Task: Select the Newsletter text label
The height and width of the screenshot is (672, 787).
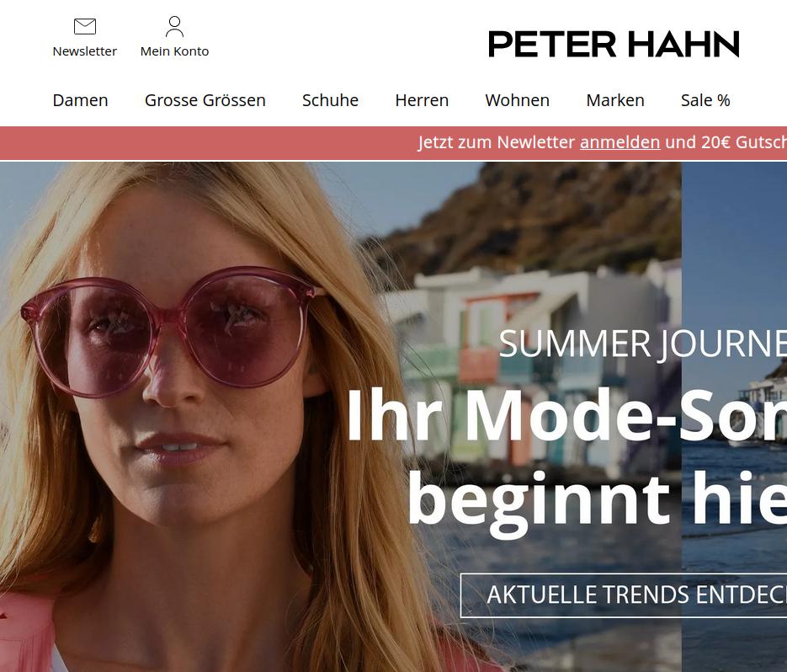Action: click(85, 51)
